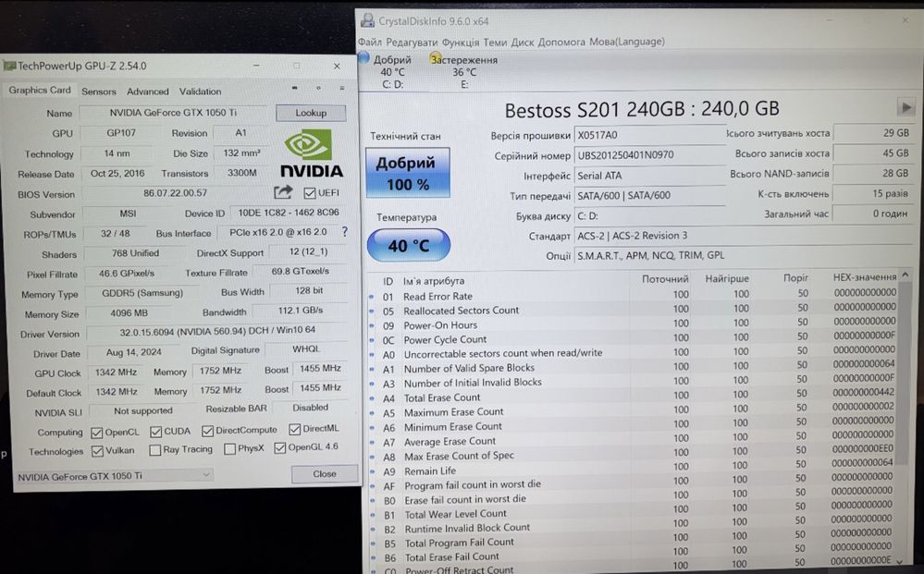The height and width of the screenshot is (574, 924).
Task: Click the BIOS share/export arrow icon
Action: pyautogui.click(x=283, y=192)
